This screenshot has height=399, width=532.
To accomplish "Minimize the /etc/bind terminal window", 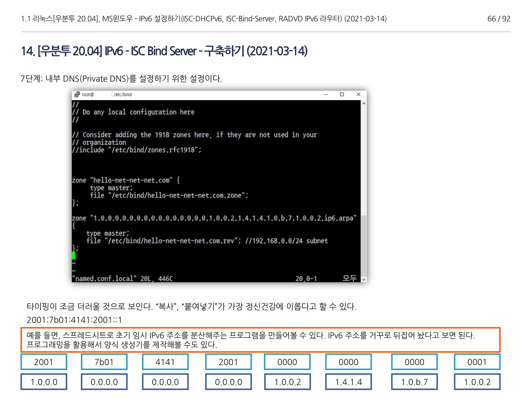I will point(326,94).
